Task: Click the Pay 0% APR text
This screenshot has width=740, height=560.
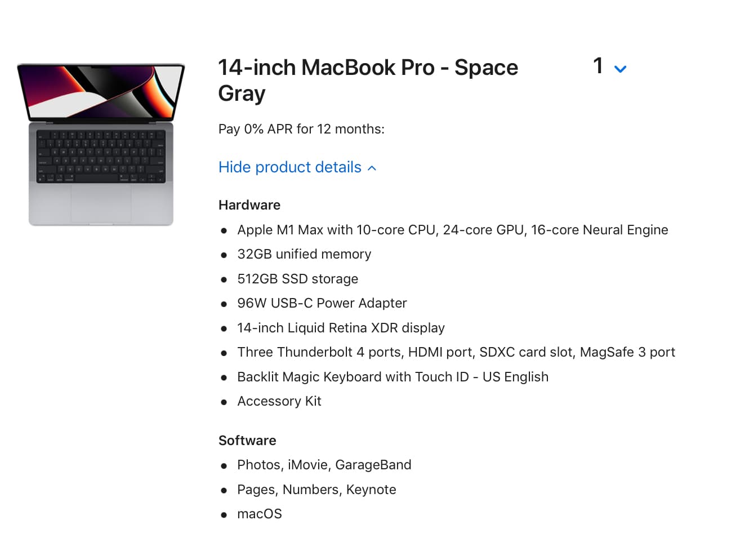Action: point(301,129)
